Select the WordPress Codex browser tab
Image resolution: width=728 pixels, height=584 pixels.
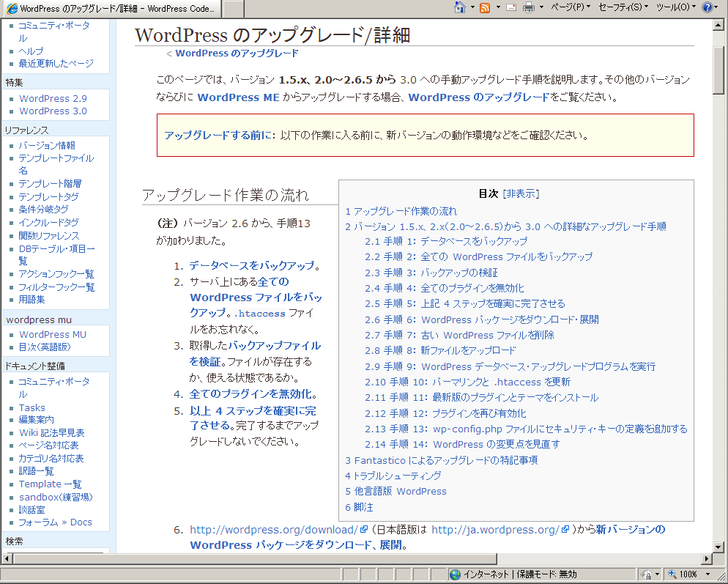[110, 9]
